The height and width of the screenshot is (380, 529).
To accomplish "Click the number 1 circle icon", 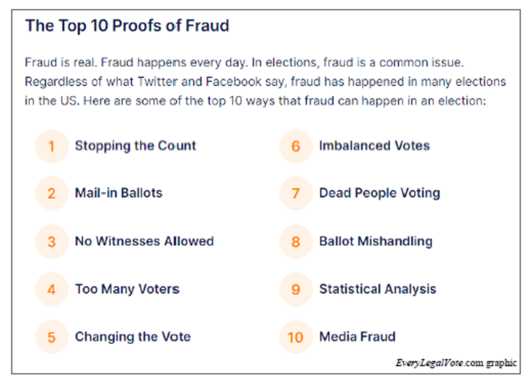I will tap(52, 146).
